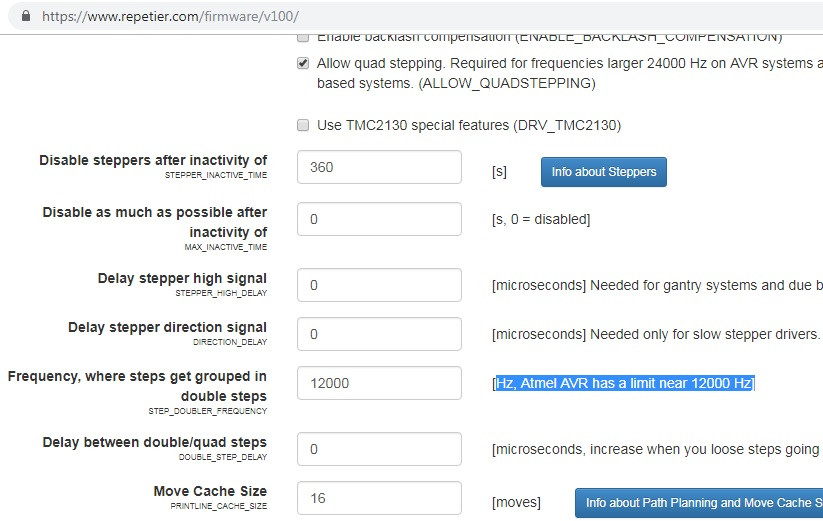Click the repetier.com URL in the address bar
Viewport: 823px width, 521px height.
coord(170,17)
